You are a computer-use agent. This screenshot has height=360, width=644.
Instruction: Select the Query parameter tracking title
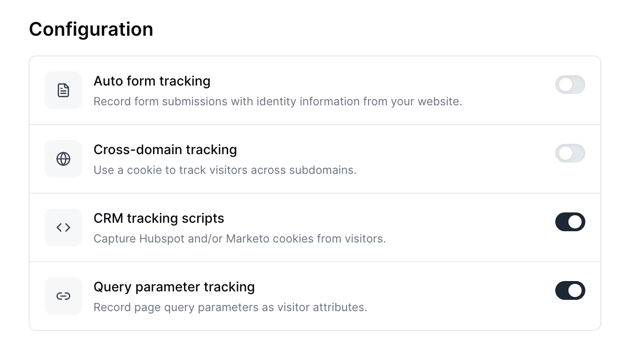click(x=174, y=287)
